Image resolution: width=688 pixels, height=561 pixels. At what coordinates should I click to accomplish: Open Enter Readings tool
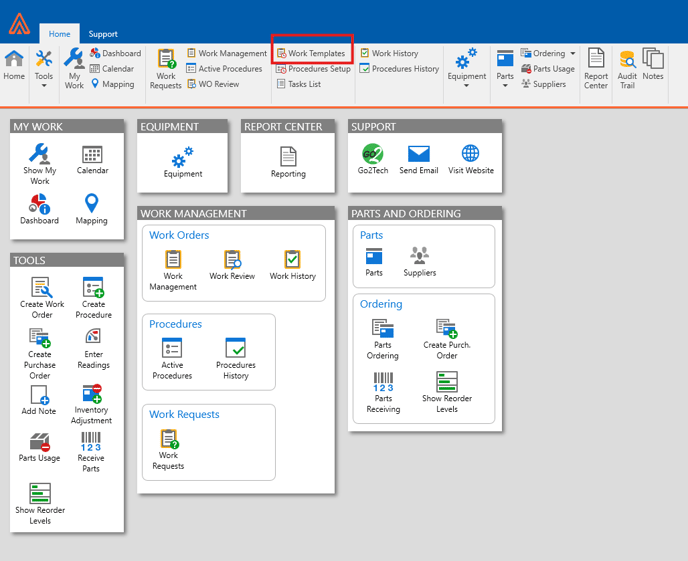[x=93, y=349]
